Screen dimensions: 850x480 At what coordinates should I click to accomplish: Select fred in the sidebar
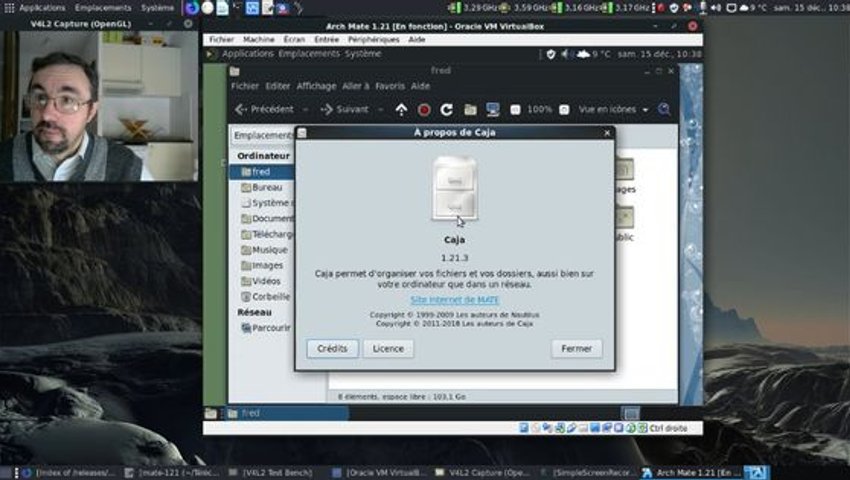pos(262,172)
